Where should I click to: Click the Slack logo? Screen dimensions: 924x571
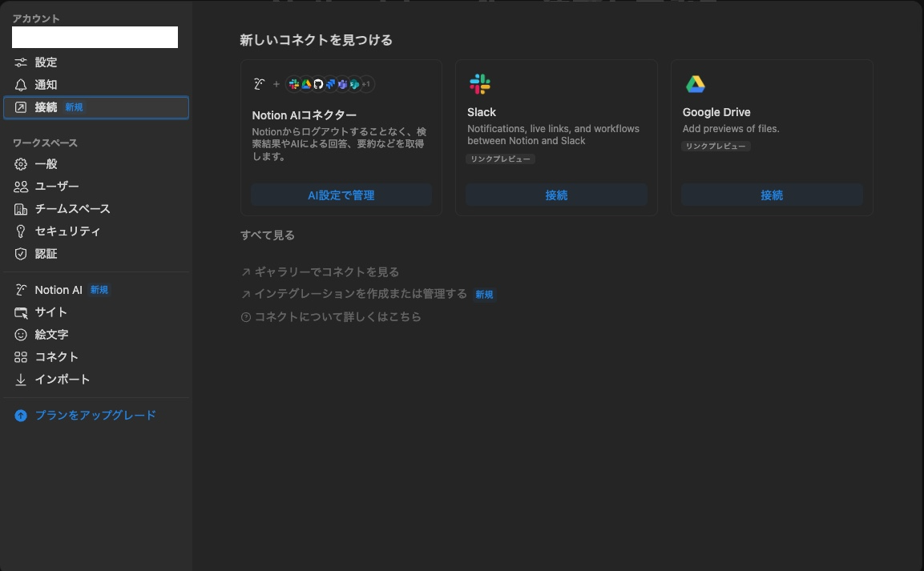(x=480, y=84)
